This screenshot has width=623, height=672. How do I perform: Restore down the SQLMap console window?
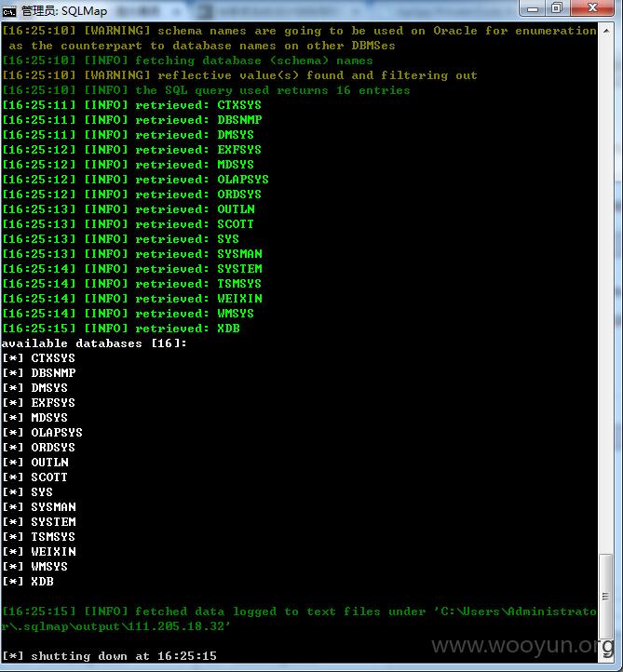(557, 8)
